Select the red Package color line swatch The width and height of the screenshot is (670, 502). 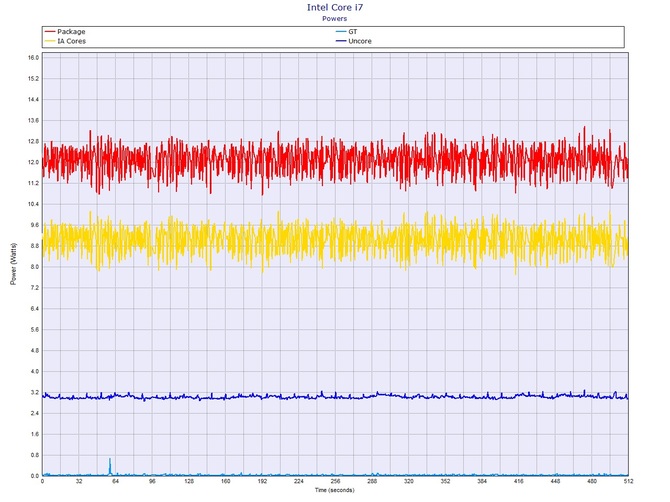click(50, 32)
